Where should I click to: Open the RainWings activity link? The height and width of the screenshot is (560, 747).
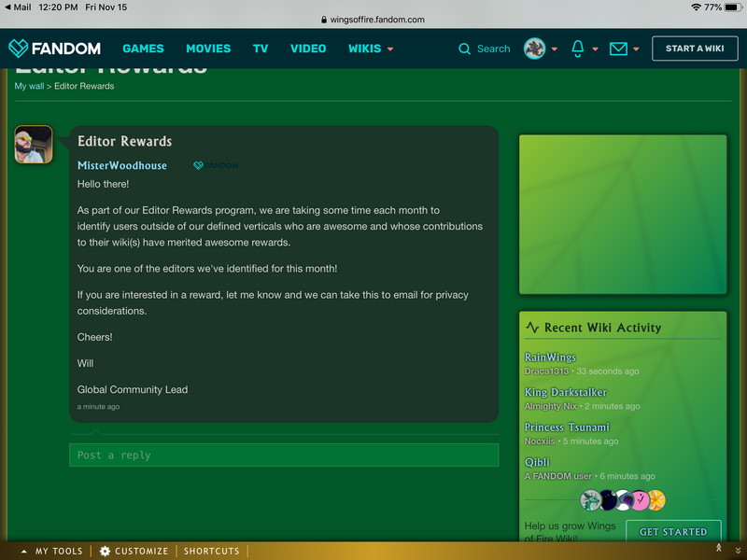pos(550,357)
